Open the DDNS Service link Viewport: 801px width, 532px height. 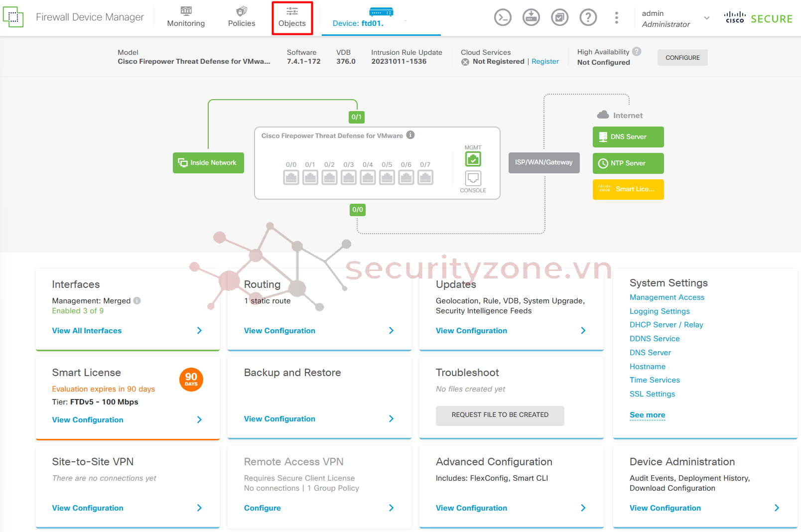click(655, 338)
